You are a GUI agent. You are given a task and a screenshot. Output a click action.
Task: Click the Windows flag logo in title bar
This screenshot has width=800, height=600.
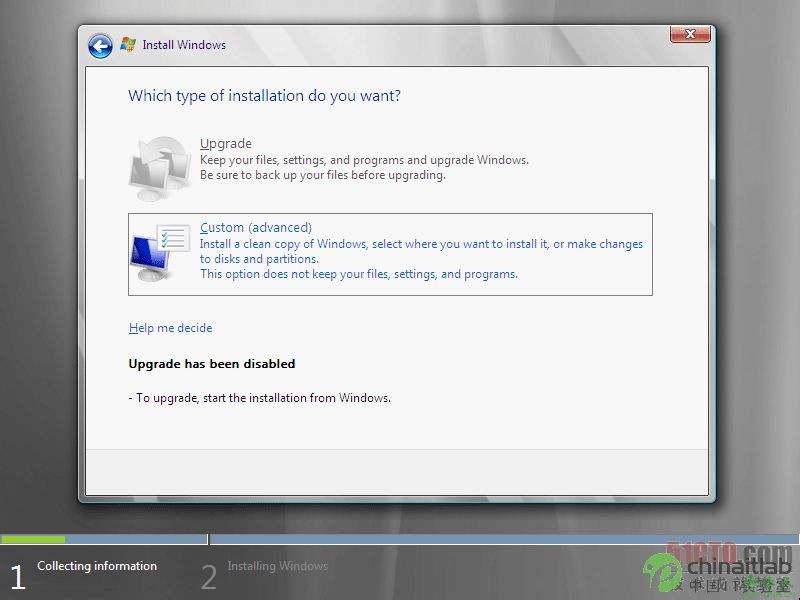128,44
